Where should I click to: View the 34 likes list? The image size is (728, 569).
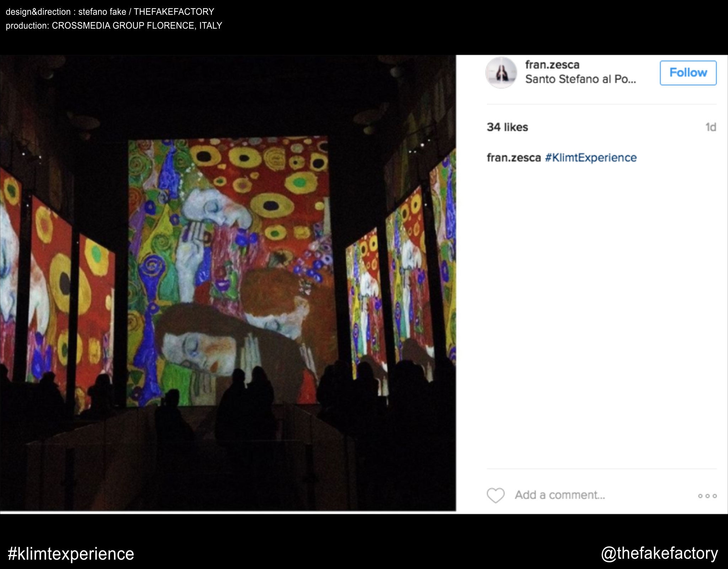507,127
